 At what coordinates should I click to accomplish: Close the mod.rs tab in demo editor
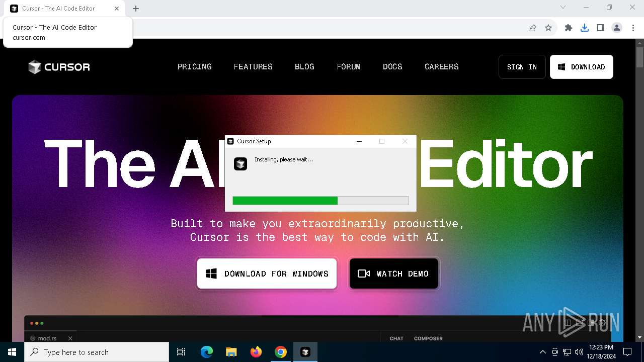pos(70,338)
